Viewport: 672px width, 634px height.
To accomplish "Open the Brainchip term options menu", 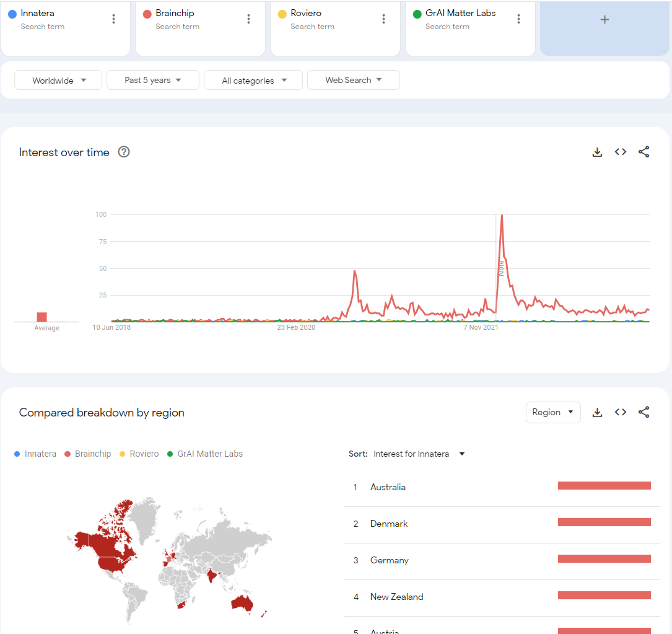I will [x=248, y=19].
